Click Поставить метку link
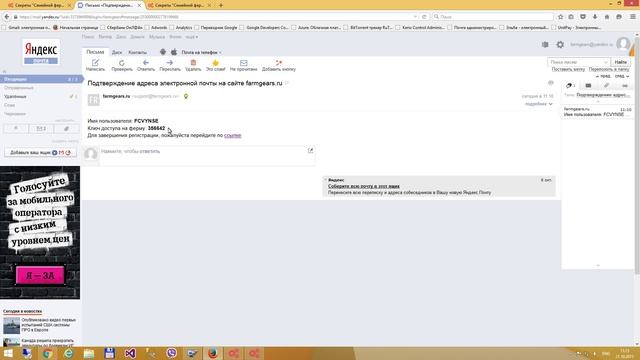Image resolution: width=640 pixels, height=360 pixels. point(568,69)
